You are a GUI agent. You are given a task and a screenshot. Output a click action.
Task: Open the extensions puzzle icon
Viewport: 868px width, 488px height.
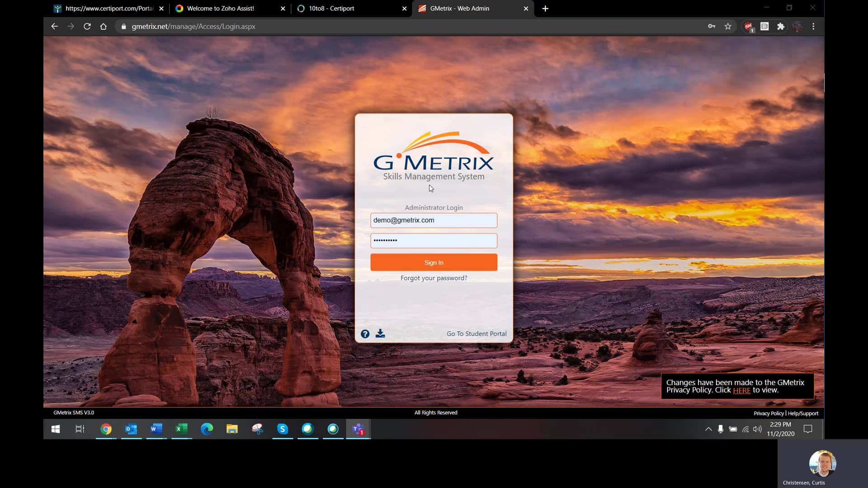781,27
